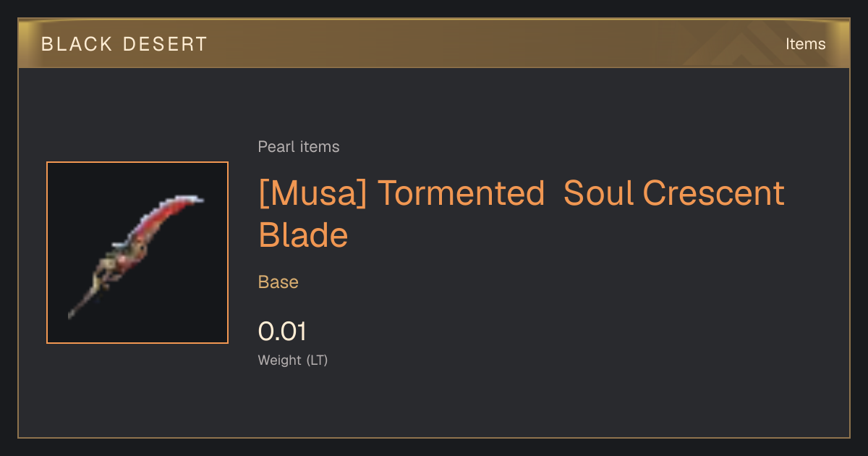
Task: Click the word Crescent in item name
Action: [x=714, y=193]
